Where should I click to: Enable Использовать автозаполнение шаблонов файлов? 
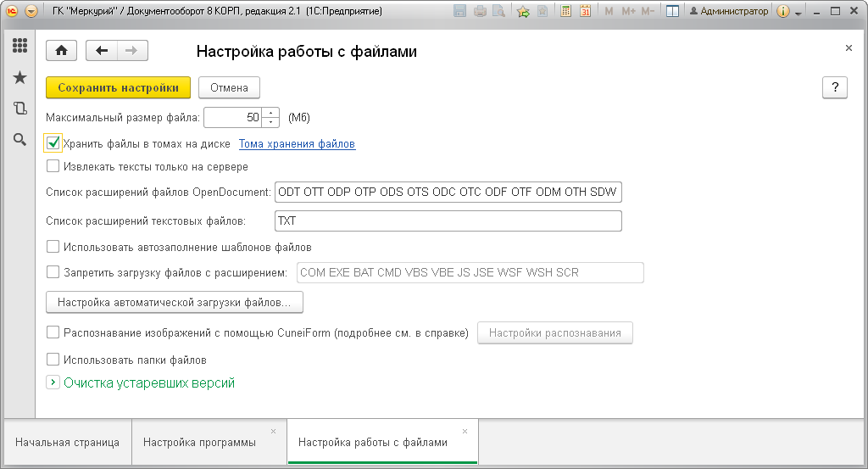(53, 247)
